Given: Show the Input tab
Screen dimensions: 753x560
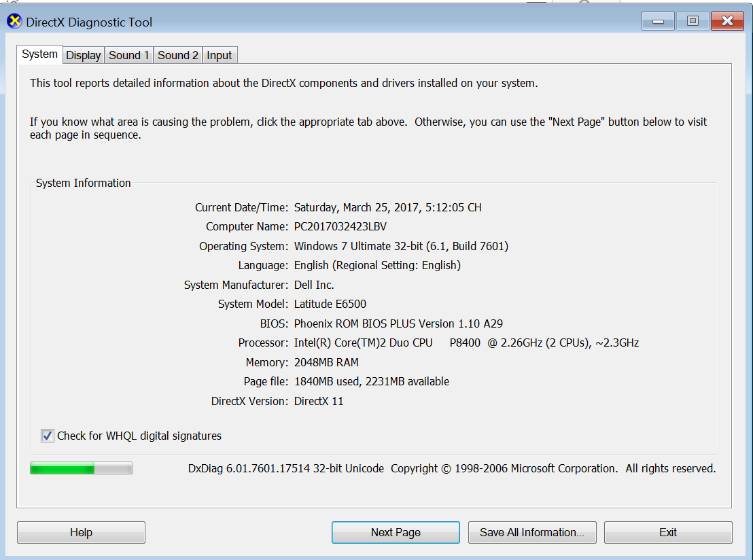Looking at the screenshot, I should (220, 56).
